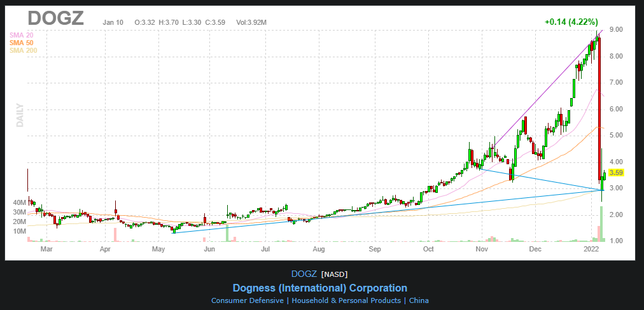644x310 pixels.
Task: Open Dogness (International) Corporation company link
Action: (319, 288)
